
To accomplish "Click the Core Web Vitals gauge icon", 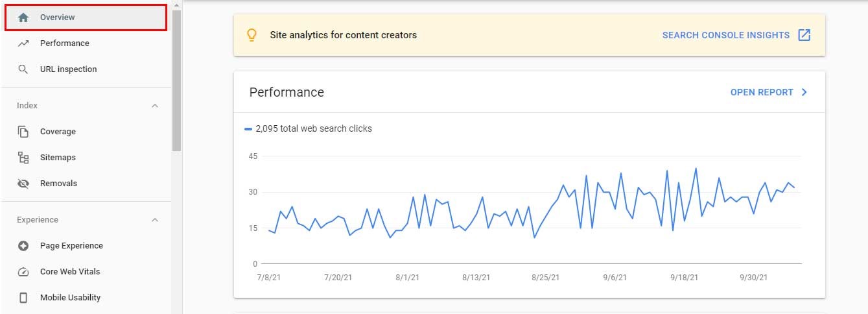I will click(23, 272).
